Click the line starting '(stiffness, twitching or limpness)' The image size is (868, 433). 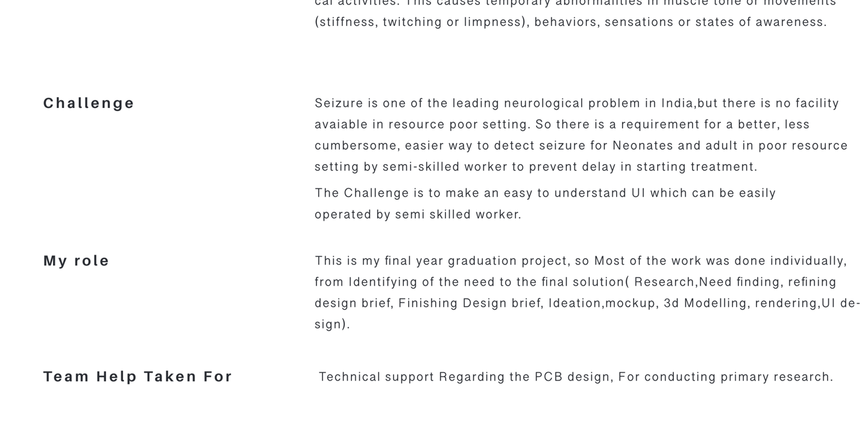tap(570, 22)
